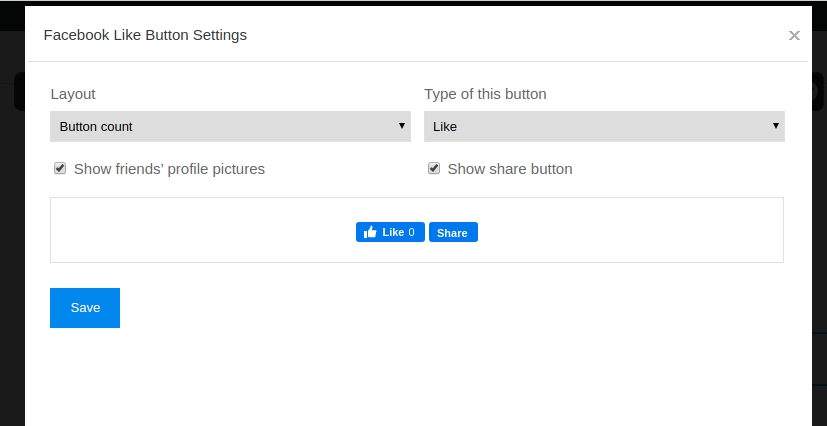Open the Layout dropdown showing Button count
The height and width of the screenshot is (426, 827).
[x=230, y=127]
